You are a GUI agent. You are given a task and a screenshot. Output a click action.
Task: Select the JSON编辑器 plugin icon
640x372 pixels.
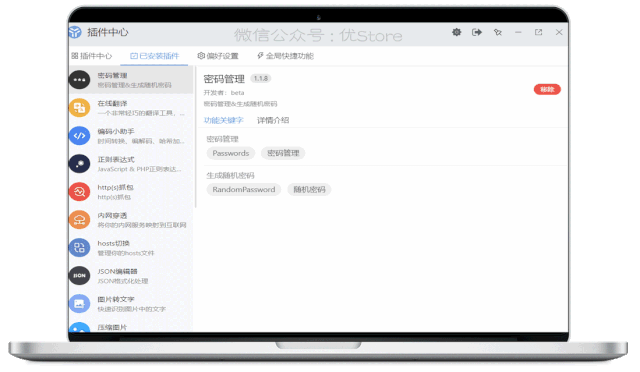pyautogui.click(x=80, y=276)
